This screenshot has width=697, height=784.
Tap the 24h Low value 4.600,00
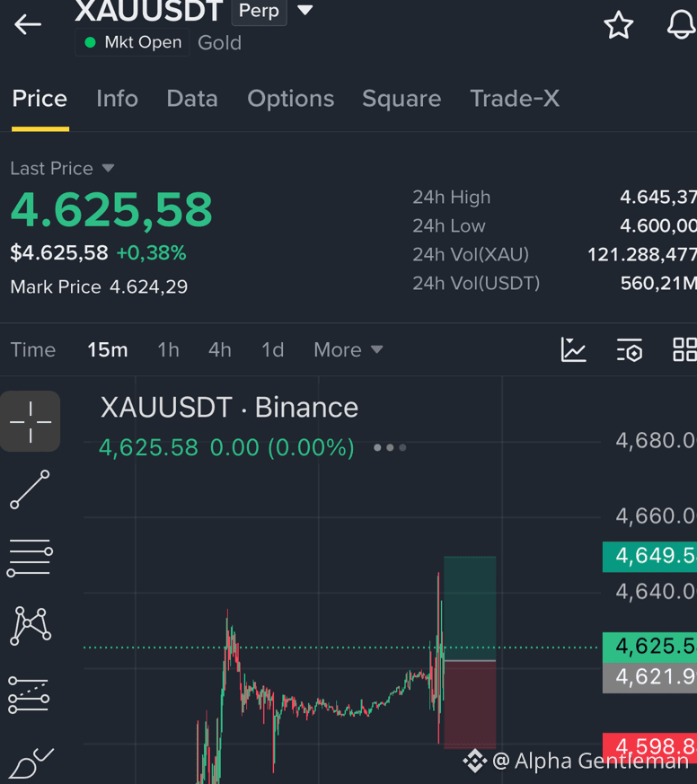[658, 226]
